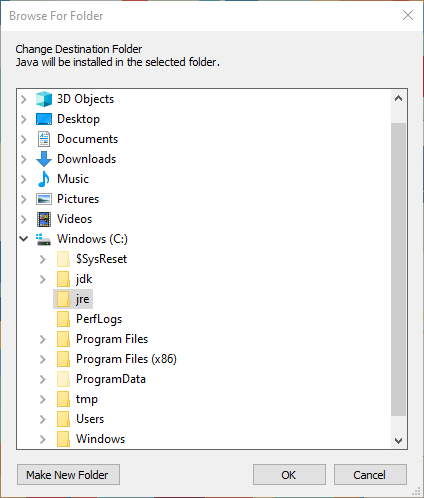Click the ProgramData folder icon
Image resolution: width=424 pixels, height=498 pixels.
point(63,379)
